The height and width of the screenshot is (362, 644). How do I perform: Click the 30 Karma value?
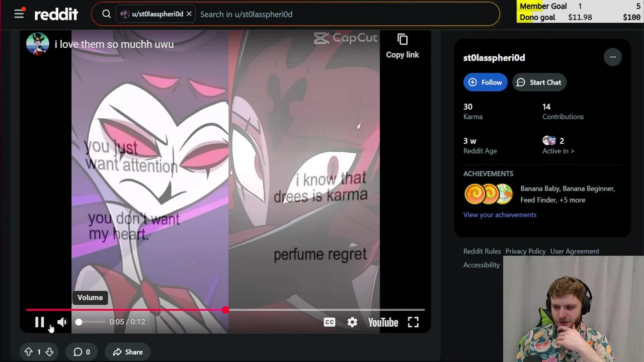468,107
